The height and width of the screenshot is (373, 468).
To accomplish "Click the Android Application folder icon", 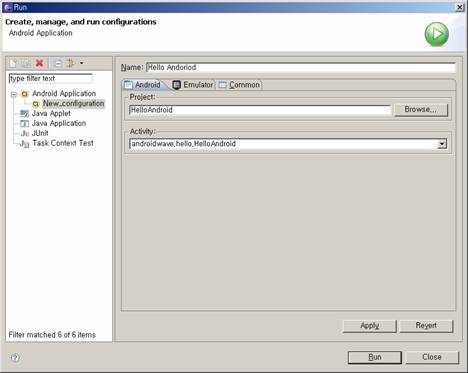I will tap(25, 94).
